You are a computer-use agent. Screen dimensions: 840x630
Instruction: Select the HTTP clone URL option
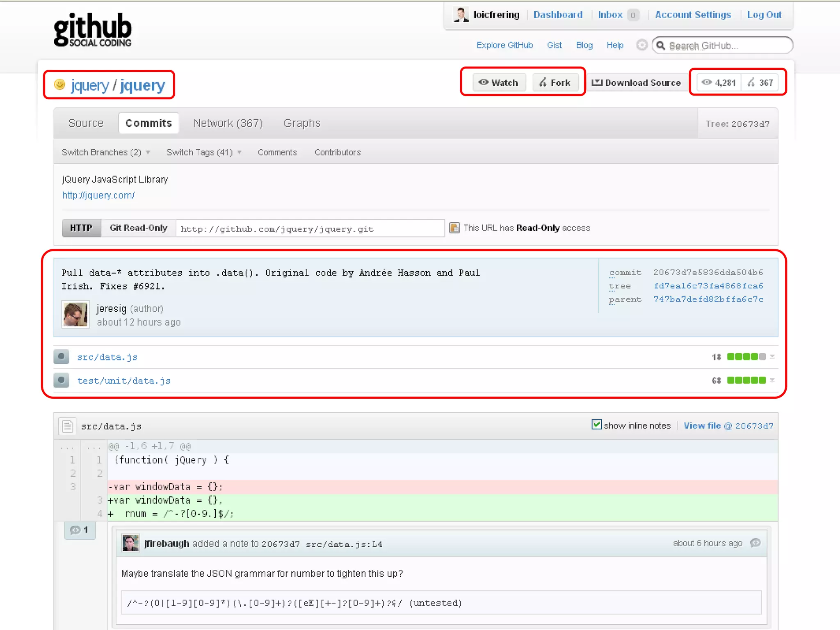[x=81, y=228]
